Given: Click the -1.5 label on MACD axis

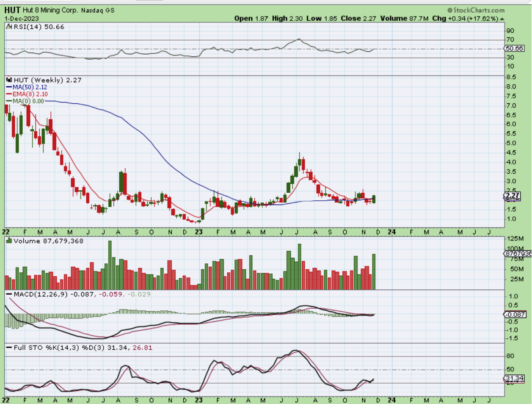Looking at the screenshot, I should (512, 338).
